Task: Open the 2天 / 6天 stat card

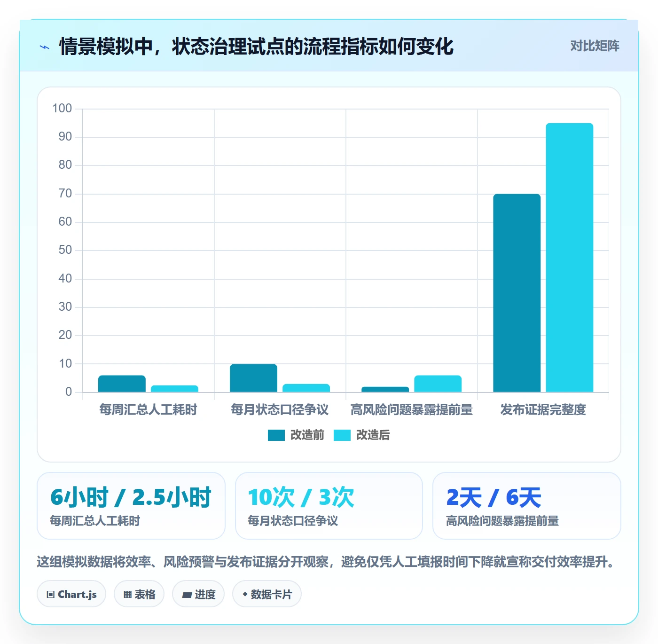Action: pos(527,506)
